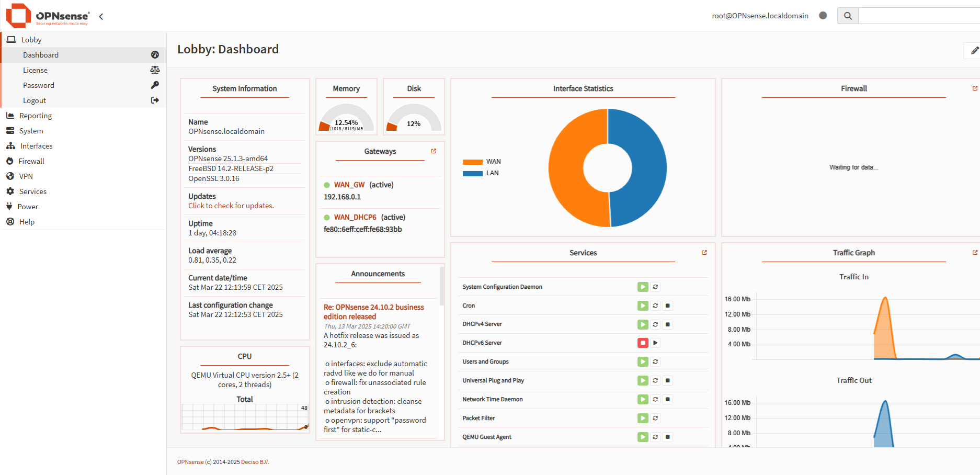980x475 pixels.
Task: Start the DHCPv6 Server service
Action: (x=655, y=343)
